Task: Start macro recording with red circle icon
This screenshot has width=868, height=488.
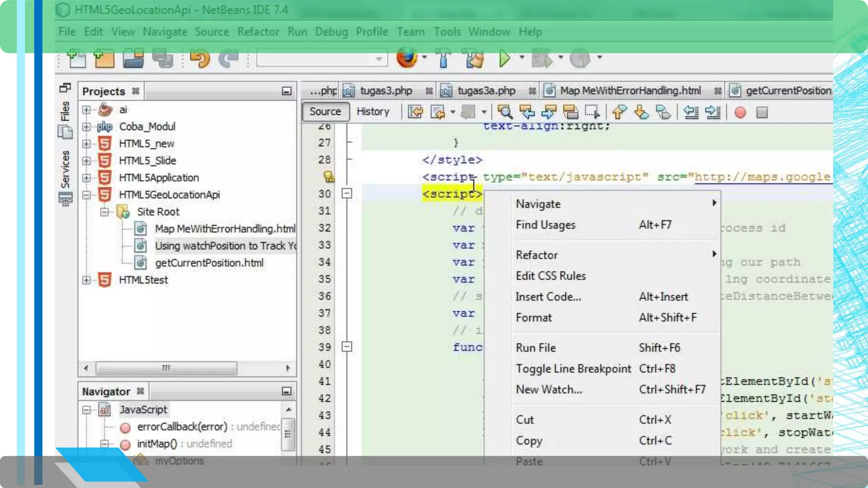Action: coord(740,113)
